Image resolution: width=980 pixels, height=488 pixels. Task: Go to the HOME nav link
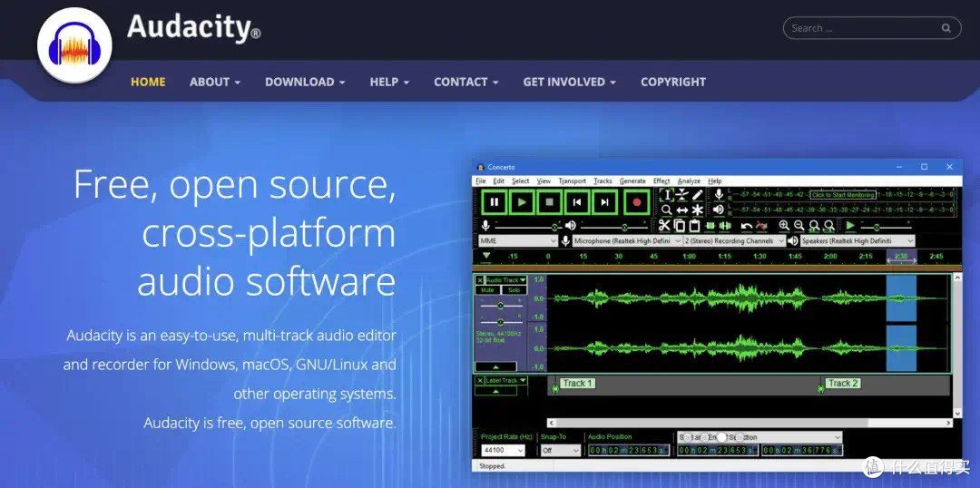148,82
